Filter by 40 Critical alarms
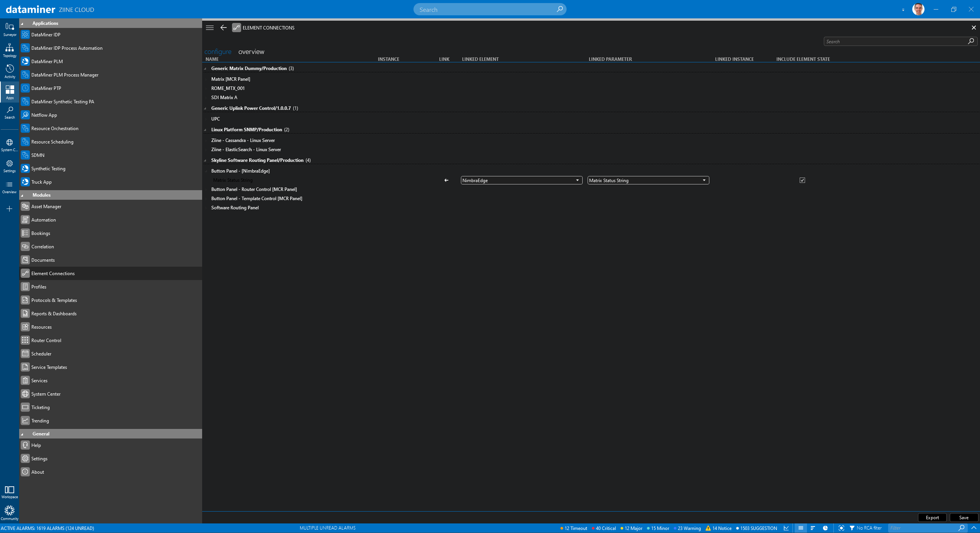 click(x=604, y=528)
